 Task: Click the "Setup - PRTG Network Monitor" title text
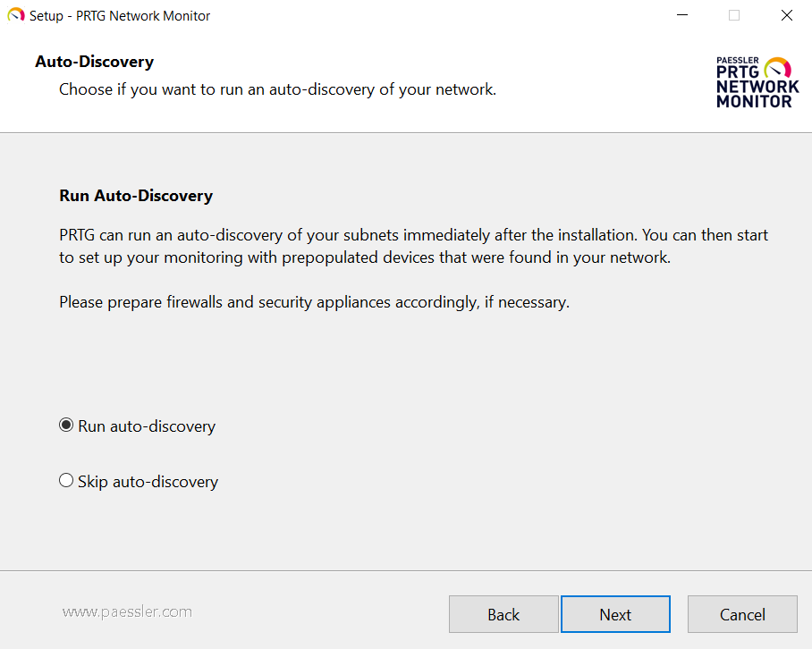pos(120,15)
